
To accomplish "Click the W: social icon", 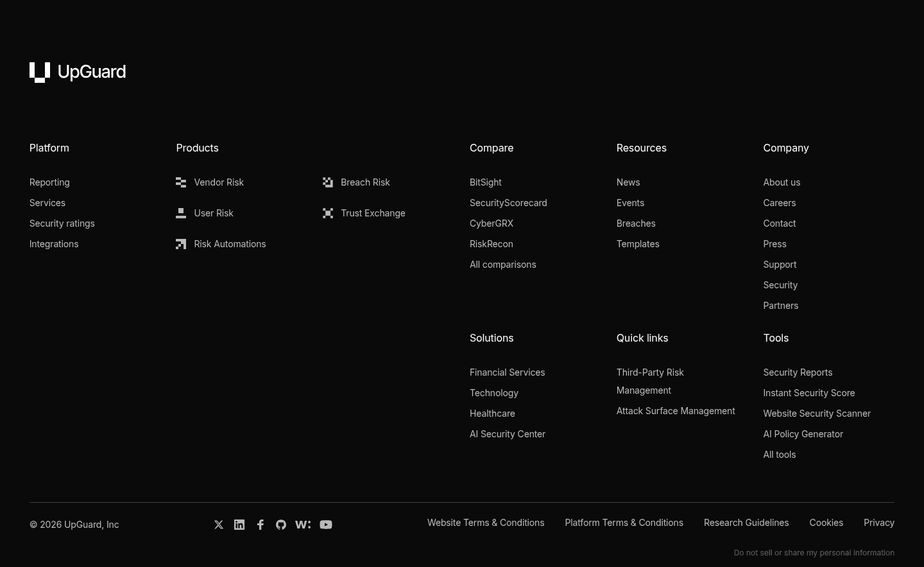I will tap(303, 525).
